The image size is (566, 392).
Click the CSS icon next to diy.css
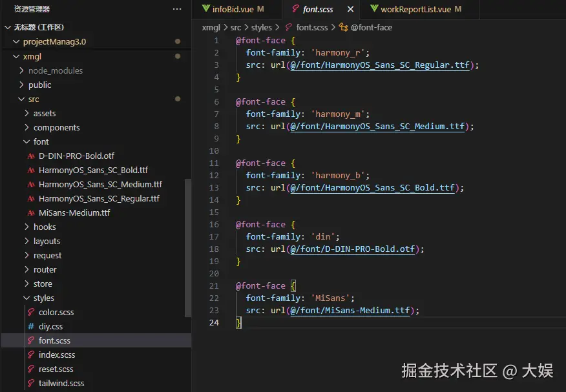[30, 326]
